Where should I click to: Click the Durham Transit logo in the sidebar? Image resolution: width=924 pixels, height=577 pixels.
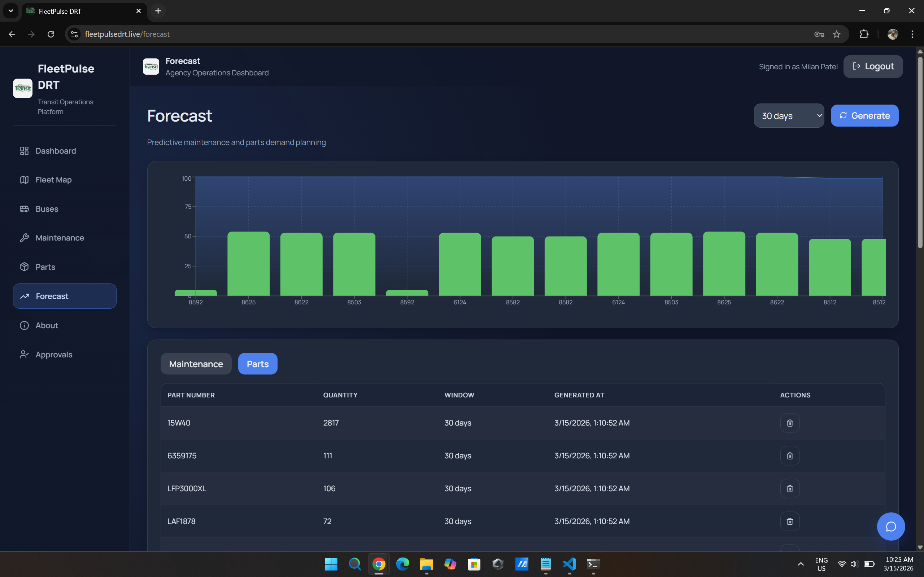(x=23, y=89)
